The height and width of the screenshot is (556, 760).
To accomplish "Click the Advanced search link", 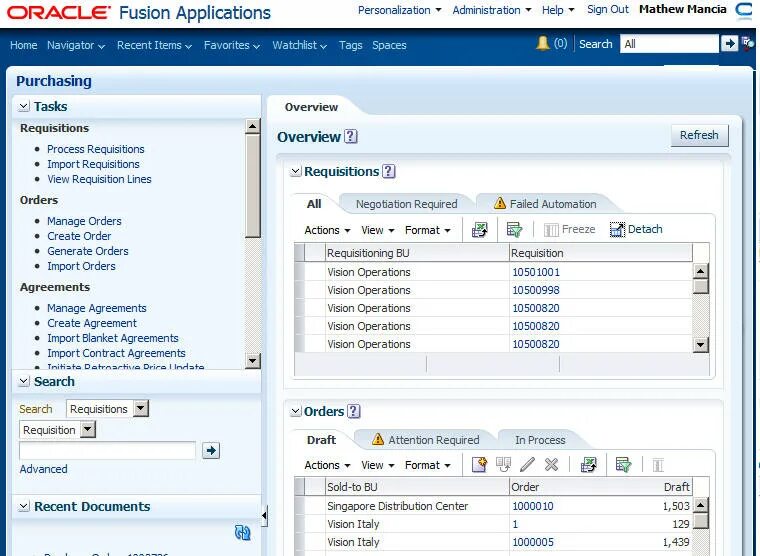I will [44, 469].
